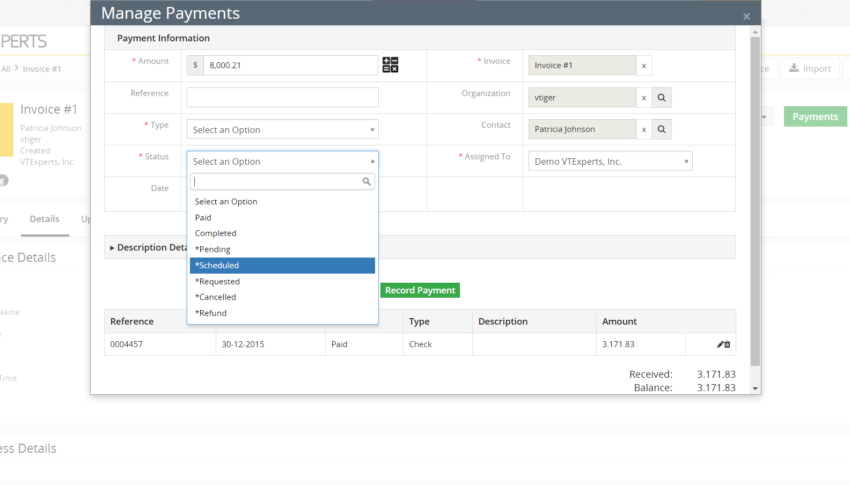The image size is (850, 485).
Task: Click the Amount column header
Action: click(x=619, y=321)
